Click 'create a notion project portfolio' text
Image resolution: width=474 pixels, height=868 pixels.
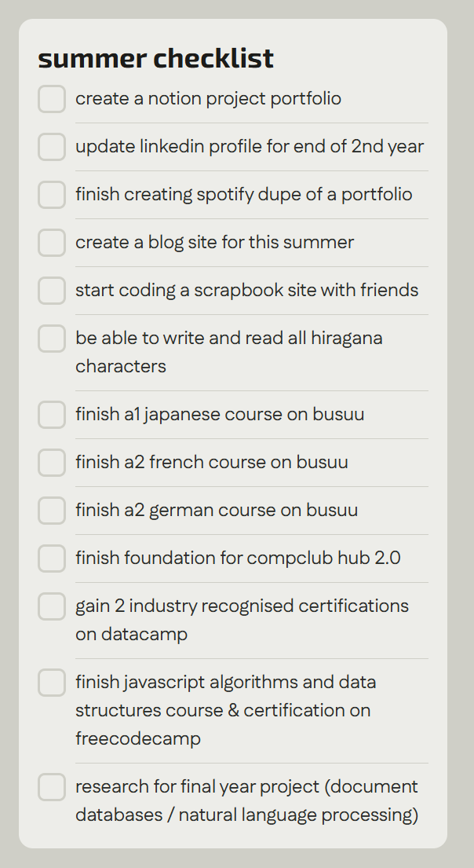coord(208,99)
